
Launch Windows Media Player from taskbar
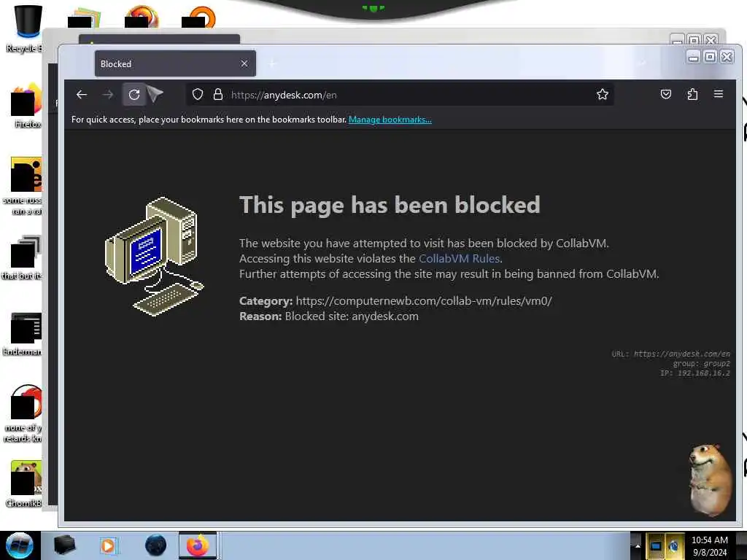108,545
